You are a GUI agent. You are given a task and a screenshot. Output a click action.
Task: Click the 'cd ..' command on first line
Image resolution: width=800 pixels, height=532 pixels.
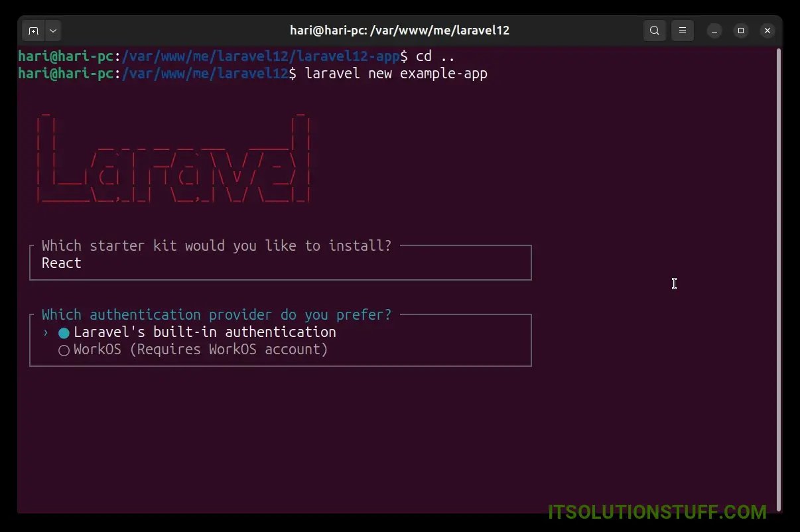(435, 56)
